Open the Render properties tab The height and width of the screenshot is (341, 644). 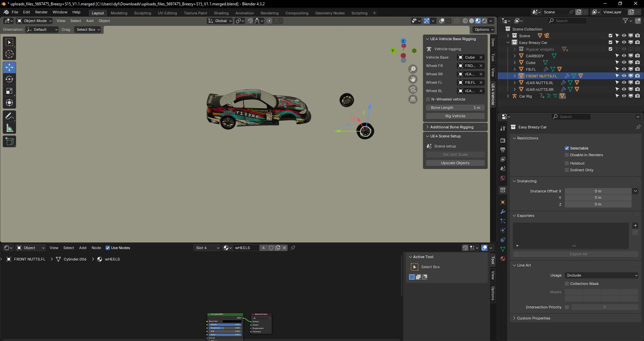click(503, 140)
